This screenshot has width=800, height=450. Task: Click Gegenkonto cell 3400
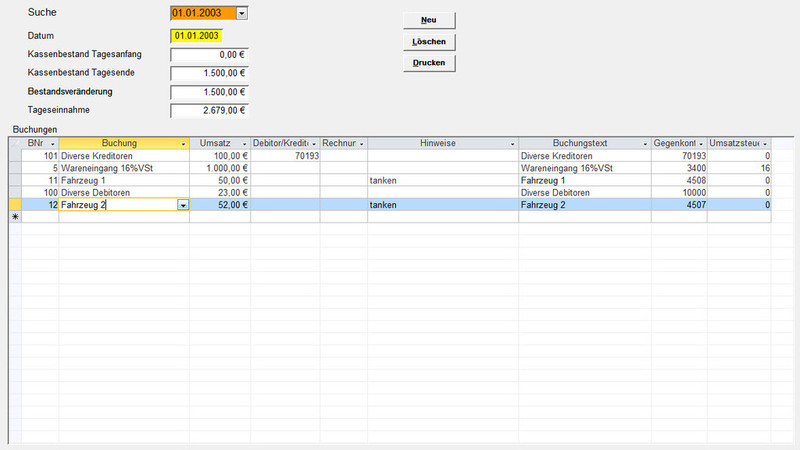pyautogui.click(x=679, y=168)
